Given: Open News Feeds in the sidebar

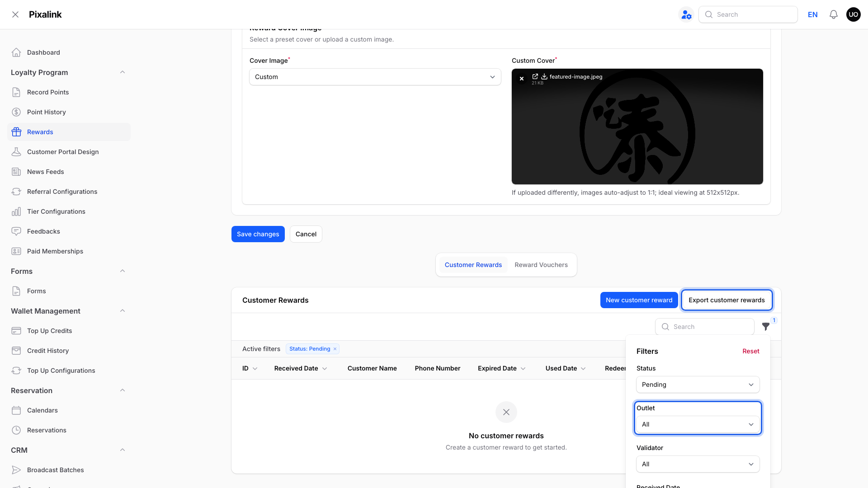Looking at the screenshot, I should tap(69, 172).
